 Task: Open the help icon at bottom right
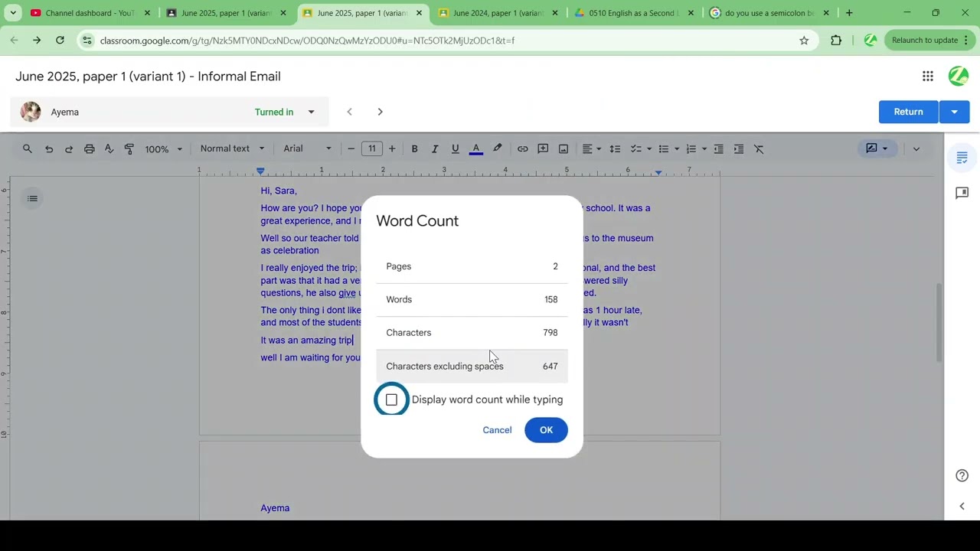pyautogui.click(x=962, y=476)
